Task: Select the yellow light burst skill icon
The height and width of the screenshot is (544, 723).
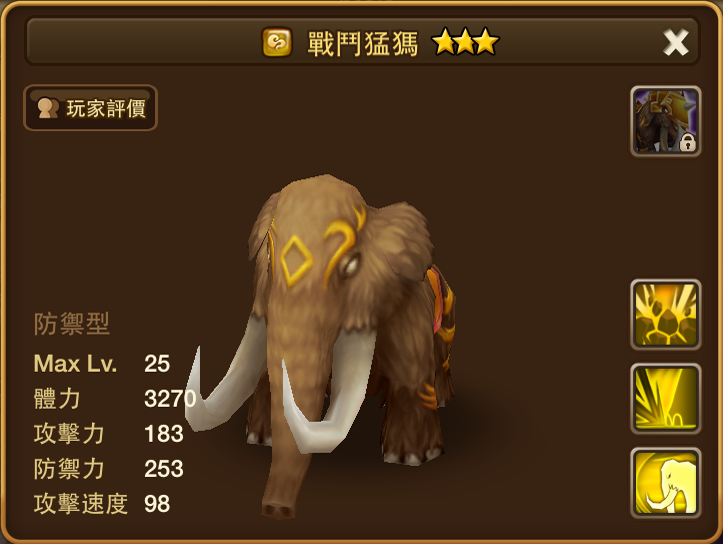Action: pyautogui.click(x=665, y=399)
